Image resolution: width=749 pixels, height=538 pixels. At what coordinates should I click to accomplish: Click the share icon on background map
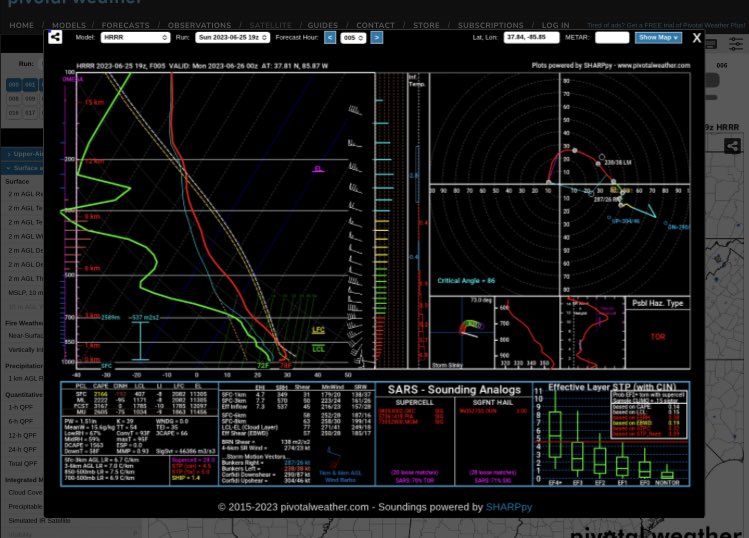732,145
